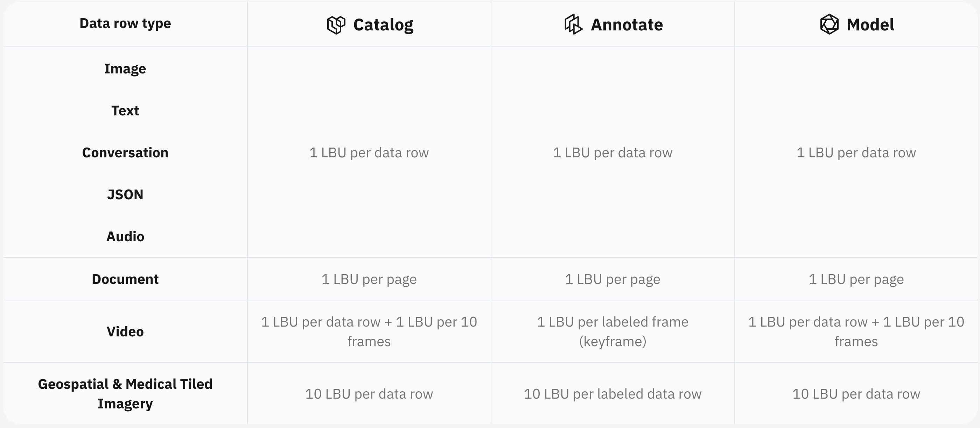Click the Text row label

click(125, 110)
